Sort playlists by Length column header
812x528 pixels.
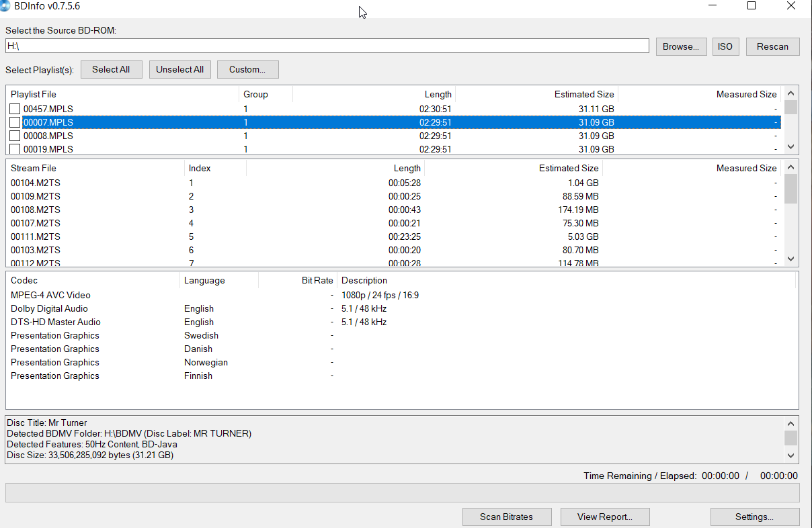coord(374,94)
